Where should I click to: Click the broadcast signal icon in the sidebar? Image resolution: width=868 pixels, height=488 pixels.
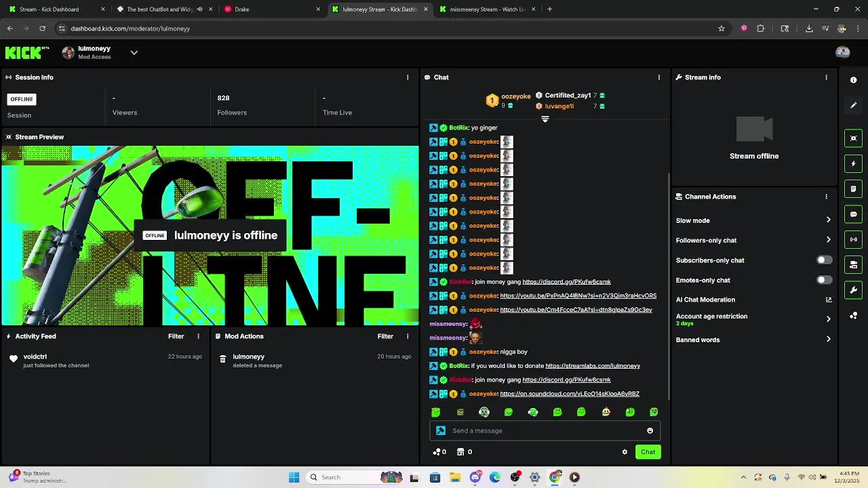853,239
